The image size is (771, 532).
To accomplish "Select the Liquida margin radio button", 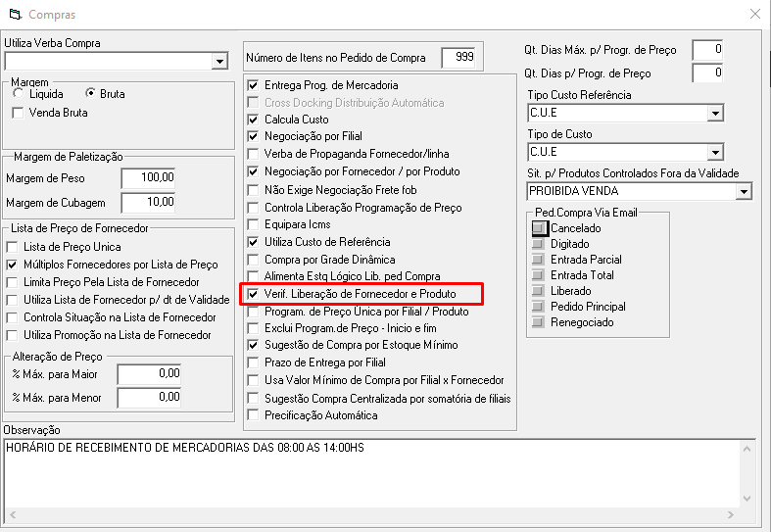I will point(19,93).
